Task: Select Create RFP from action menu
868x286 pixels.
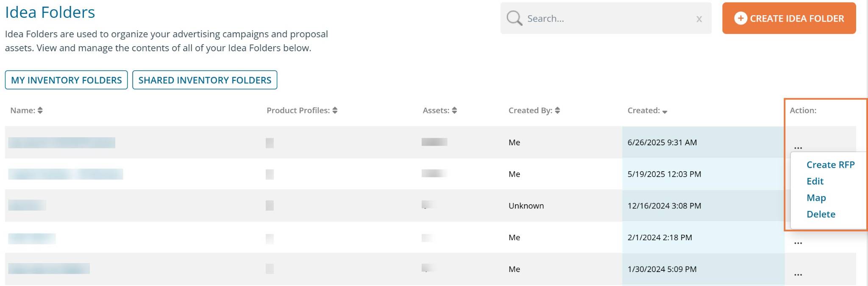Action: click(830, 165)
